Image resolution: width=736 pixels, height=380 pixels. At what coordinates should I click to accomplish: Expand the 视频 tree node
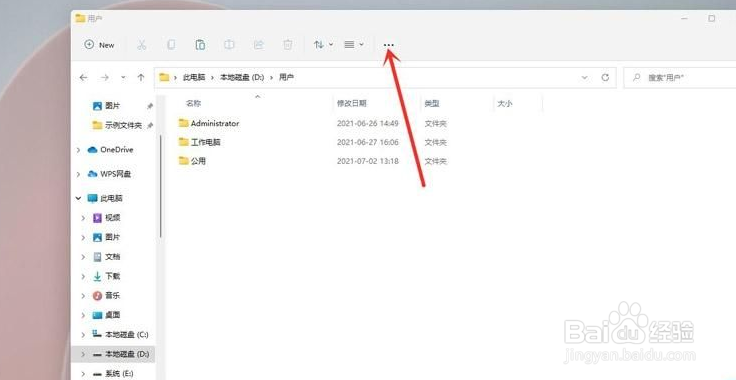(84, 218)
